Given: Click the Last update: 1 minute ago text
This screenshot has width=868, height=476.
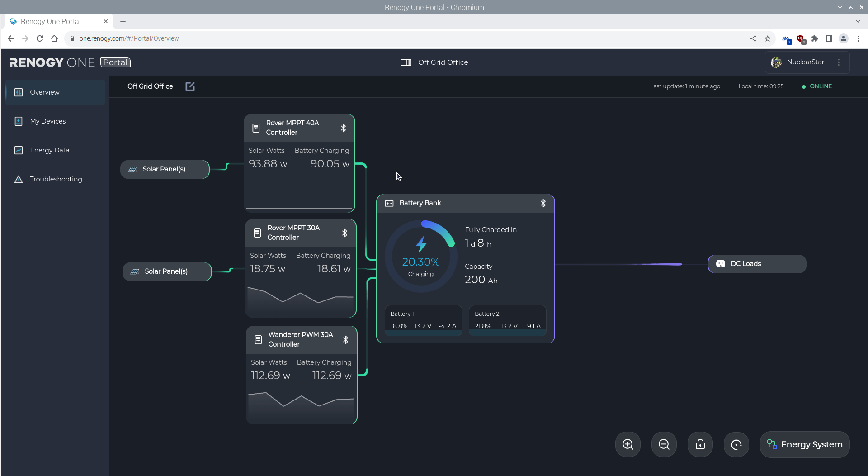Looking at the screenshot, I should click(685, 86).
